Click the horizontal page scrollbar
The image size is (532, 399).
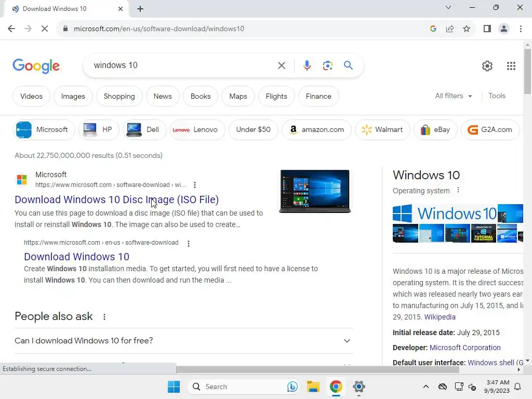tap(317, 369)
